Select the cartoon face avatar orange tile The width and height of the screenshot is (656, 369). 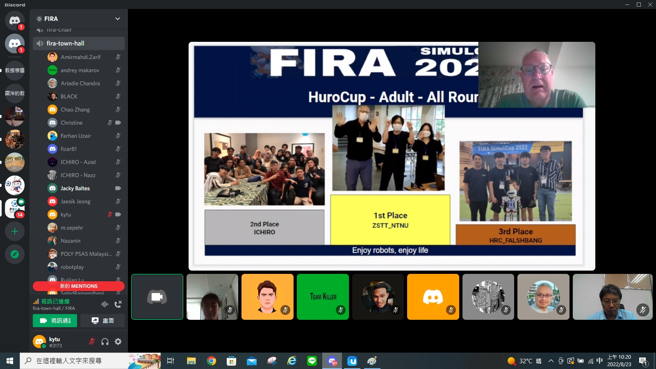pyautogui.click(x=267, y=297)
